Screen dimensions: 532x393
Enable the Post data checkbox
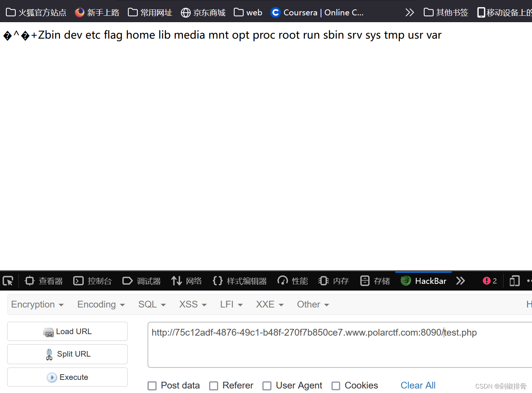point(152,385)
